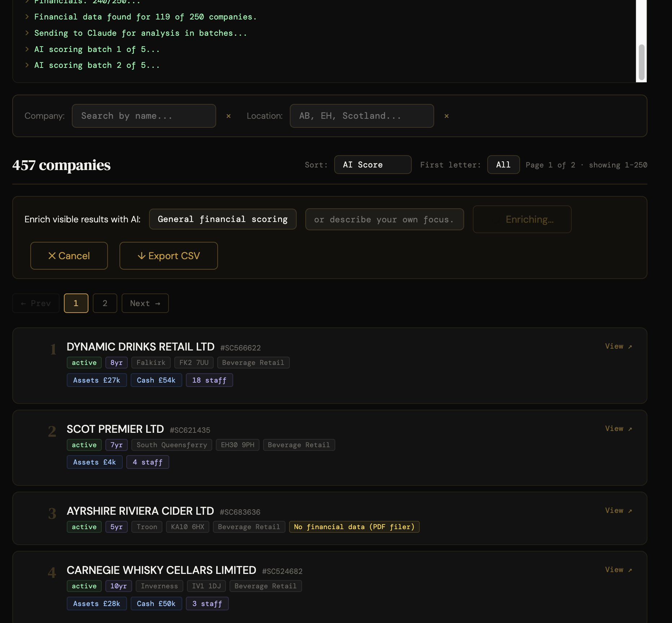Click the Enriching button
This screenshot has height=623, width=672.
click(x=522, y=219)
